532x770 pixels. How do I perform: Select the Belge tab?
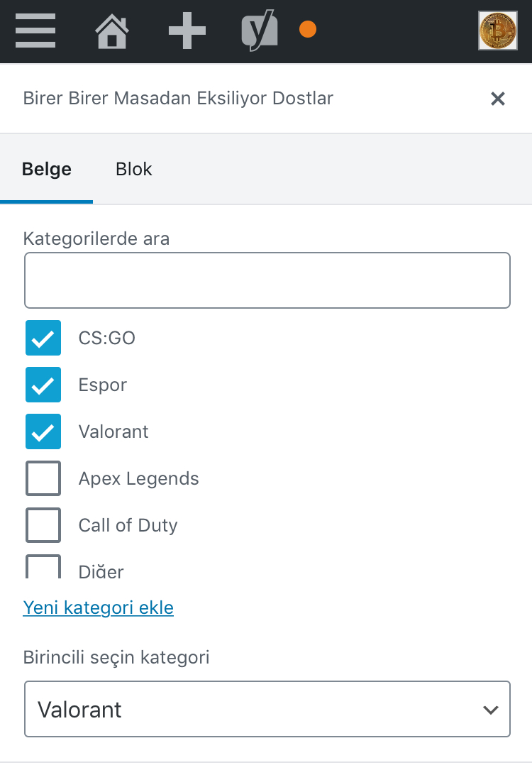47,169
